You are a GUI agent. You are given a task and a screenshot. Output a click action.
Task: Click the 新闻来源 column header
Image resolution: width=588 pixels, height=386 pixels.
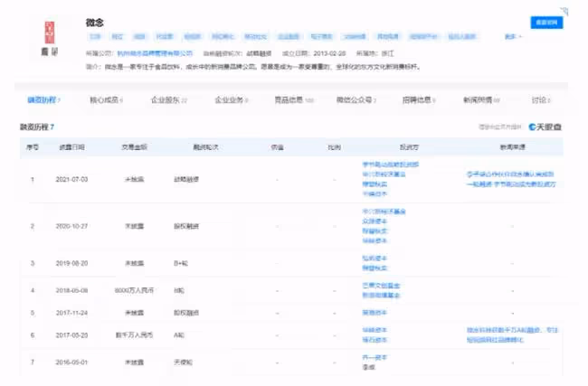point(512,147)
